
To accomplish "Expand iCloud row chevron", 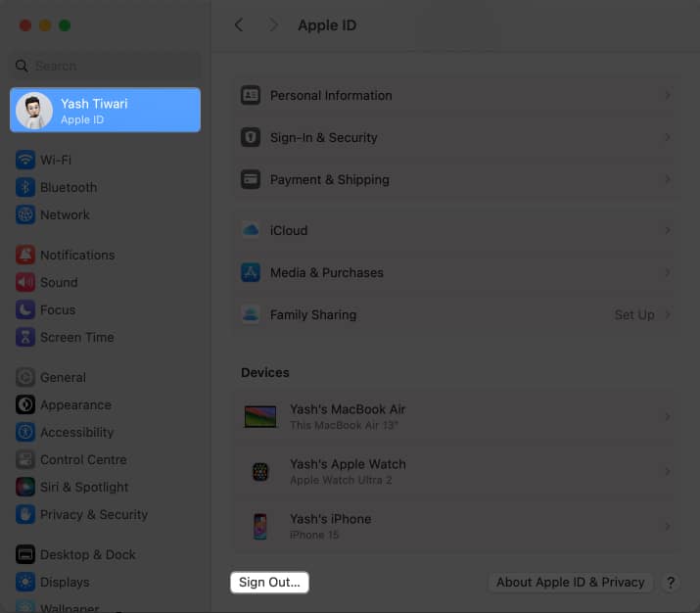I will click(x=668, y=230).
